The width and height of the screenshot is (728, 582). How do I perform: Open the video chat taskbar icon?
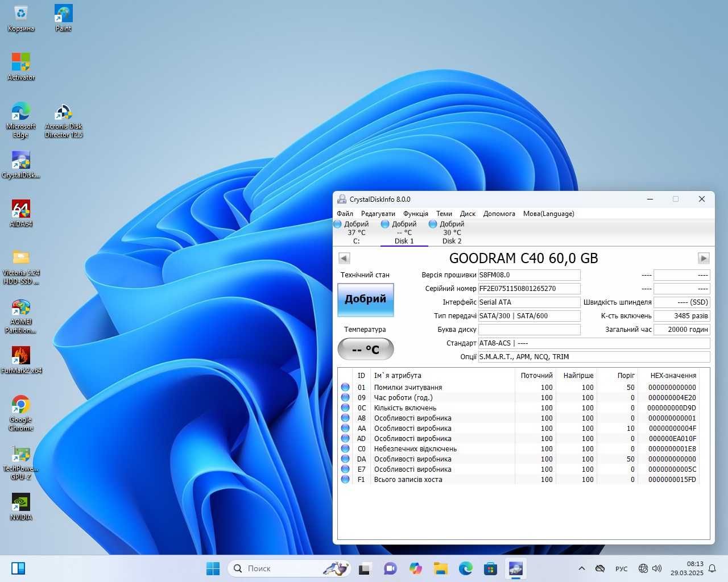390,568
